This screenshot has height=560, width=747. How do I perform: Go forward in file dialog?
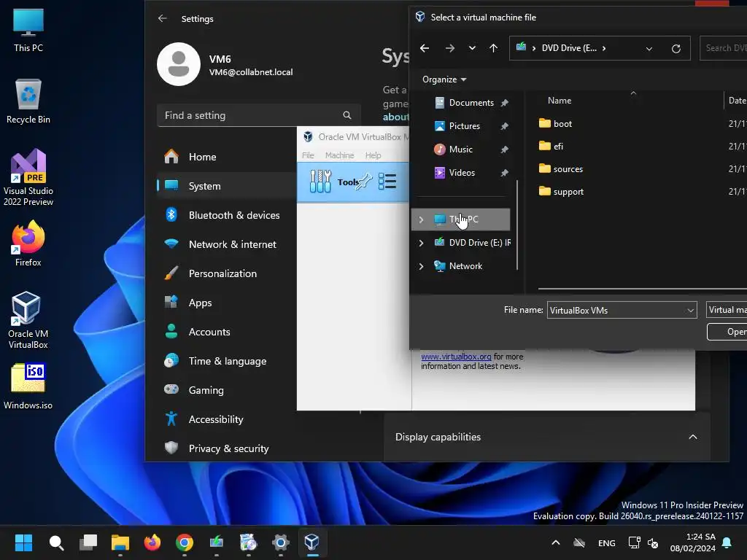point(449,48)
